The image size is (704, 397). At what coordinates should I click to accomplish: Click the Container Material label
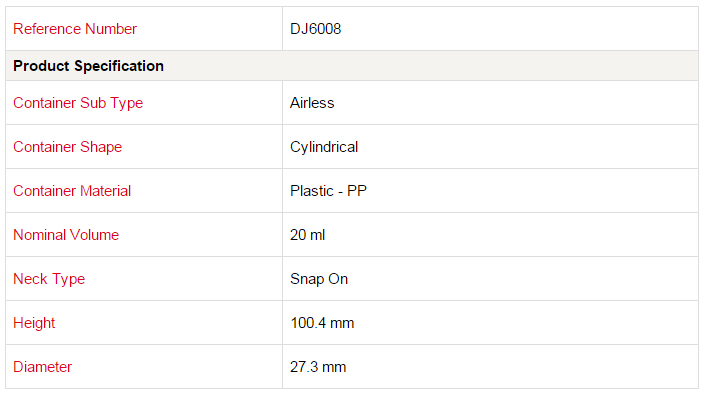pyautogui.click(x=72, y=191)
